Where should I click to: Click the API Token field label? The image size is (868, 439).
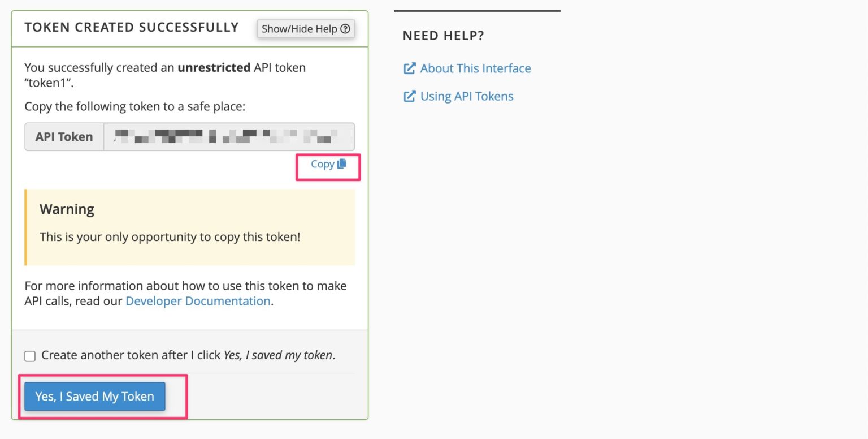coord(64,136)
